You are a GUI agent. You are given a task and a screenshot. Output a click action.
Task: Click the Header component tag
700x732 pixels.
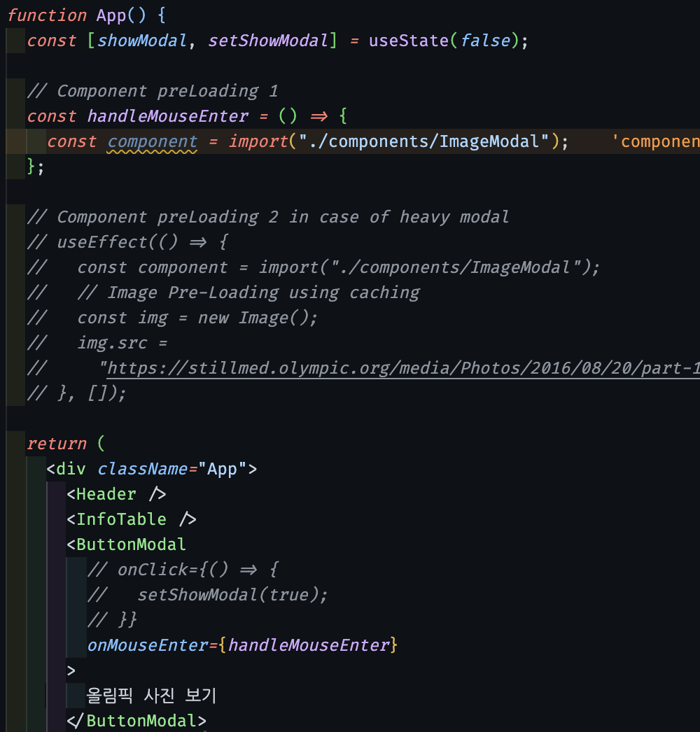(116, 494)
